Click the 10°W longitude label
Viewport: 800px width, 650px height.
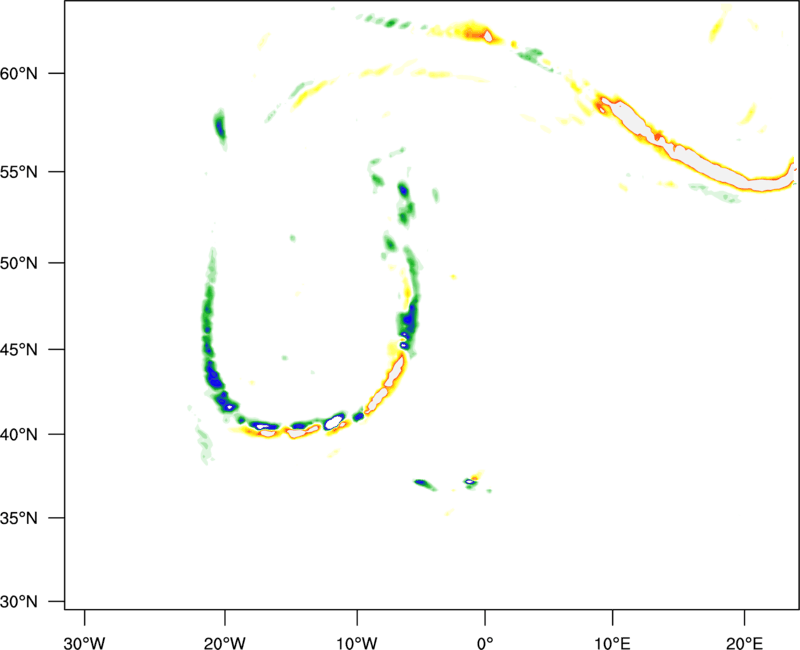[x=357, y=643]
